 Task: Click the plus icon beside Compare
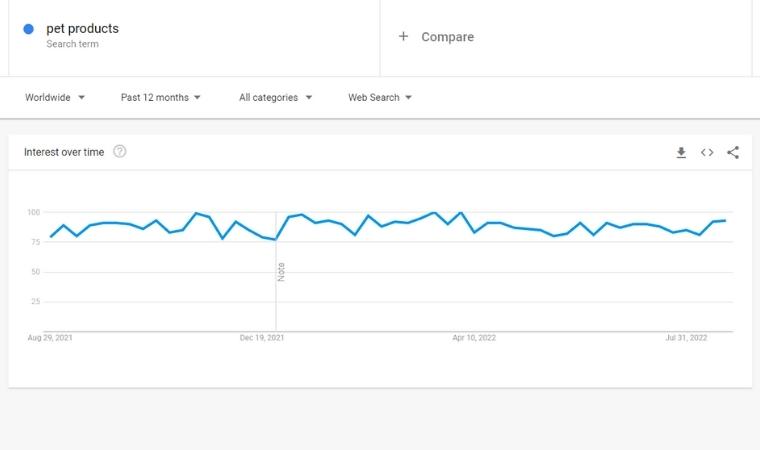coord(403,36)
